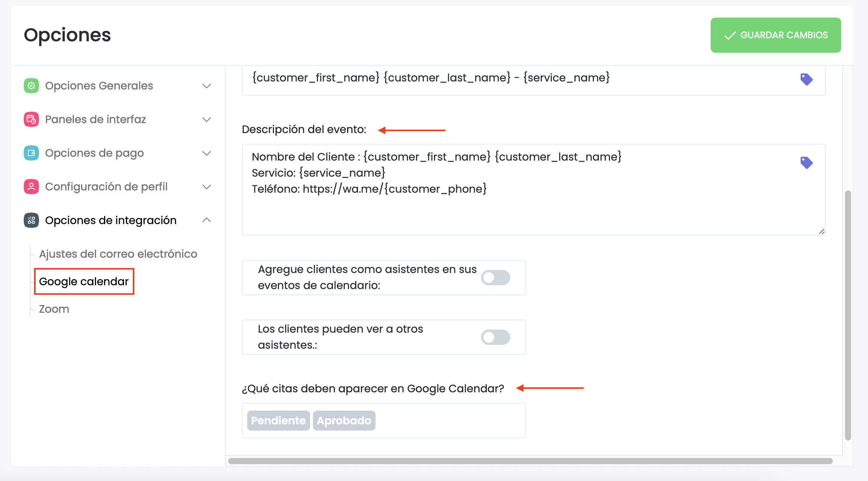This screenshot has height=481, width=868.
Task: Click the Paneles de interfaz calendar icon
Action: point(31,119)
